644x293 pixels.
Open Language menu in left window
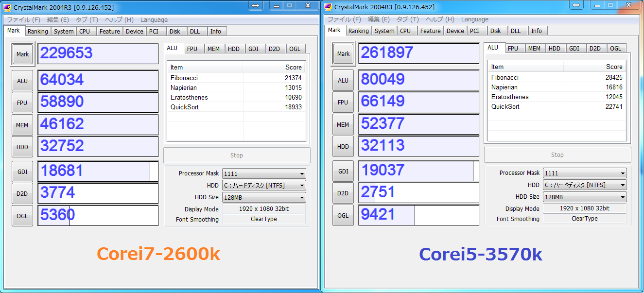pyautogui.click(x=154, y=20)
